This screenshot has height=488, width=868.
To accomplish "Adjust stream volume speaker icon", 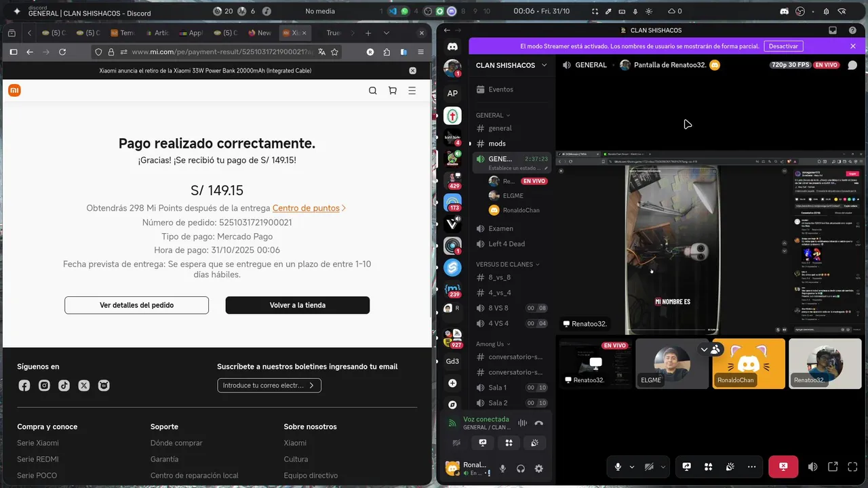I will pos(812,466).
